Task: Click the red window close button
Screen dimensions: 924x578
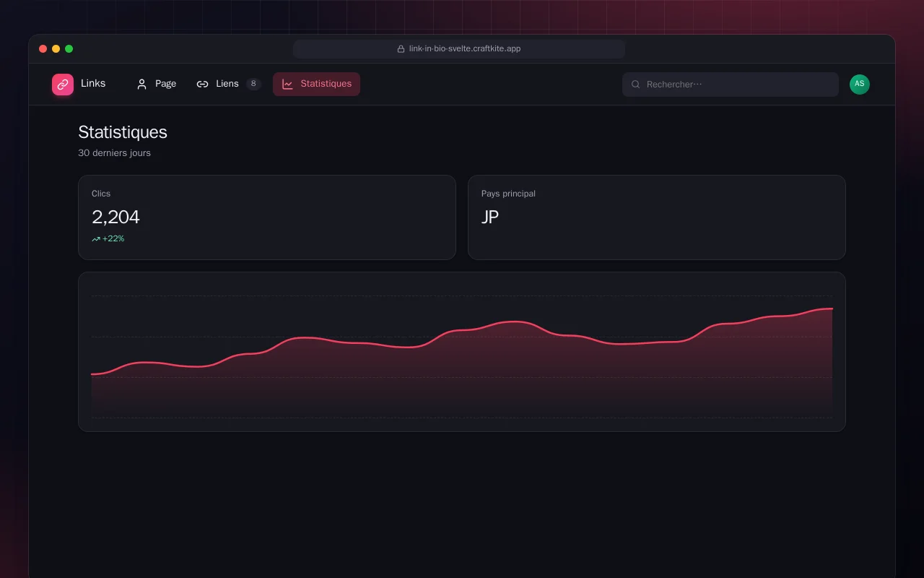Action: tap(43, 49)
